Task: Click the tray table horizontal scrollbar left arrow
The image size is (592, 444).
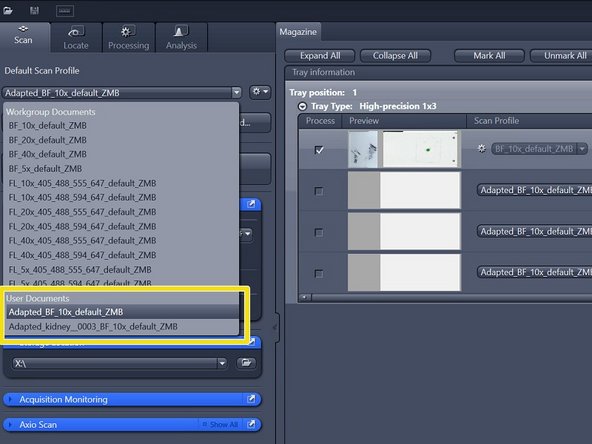Action: click(305, 298)
